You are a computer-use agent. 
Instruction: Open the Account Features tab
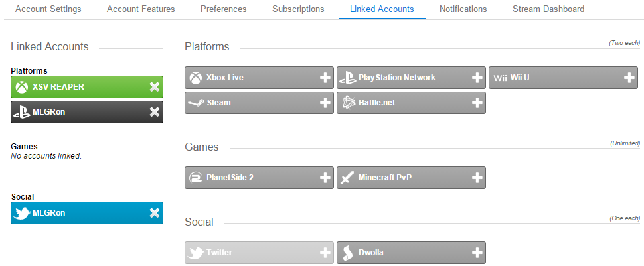[x=141, y=9]
